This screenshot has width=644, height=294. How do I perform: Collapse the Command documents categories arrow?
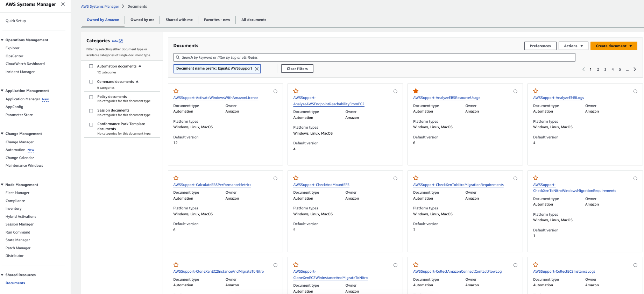pos(137,81)
